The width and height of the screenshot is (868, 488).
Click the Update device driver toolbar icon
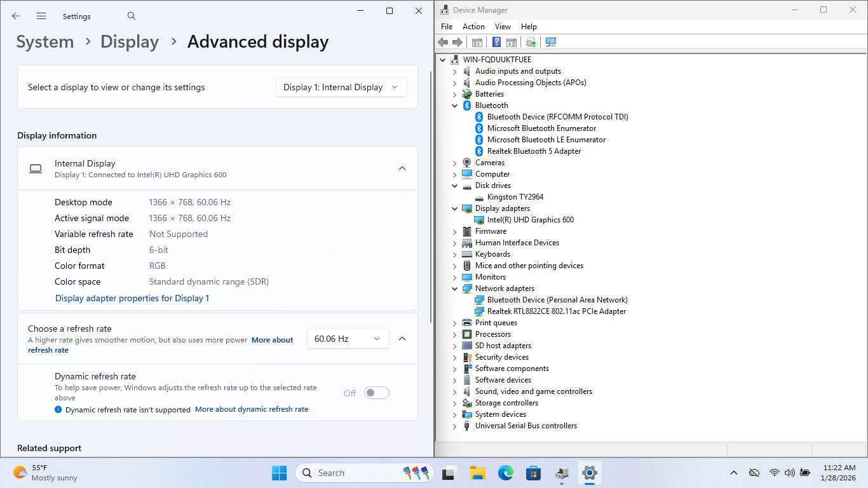pyautogui.click(x=531, y=42)
